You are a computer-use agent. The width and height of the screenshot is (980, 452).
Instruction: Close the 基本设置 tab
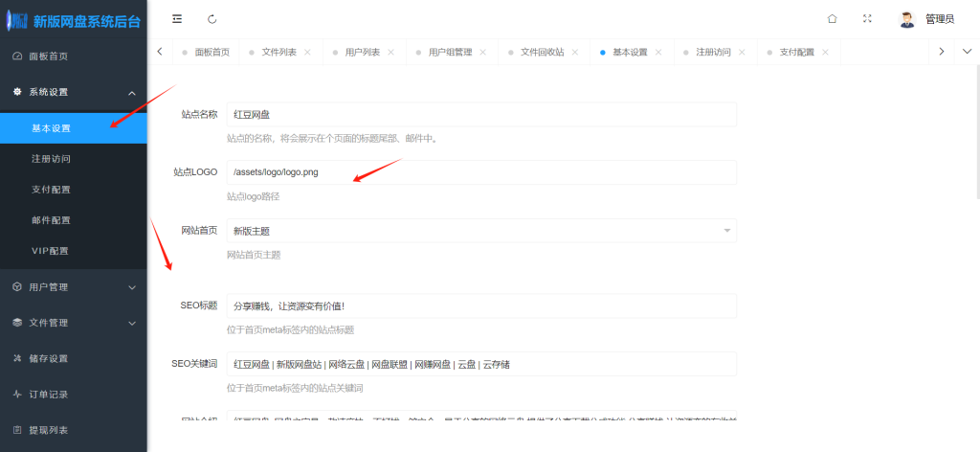658,52
